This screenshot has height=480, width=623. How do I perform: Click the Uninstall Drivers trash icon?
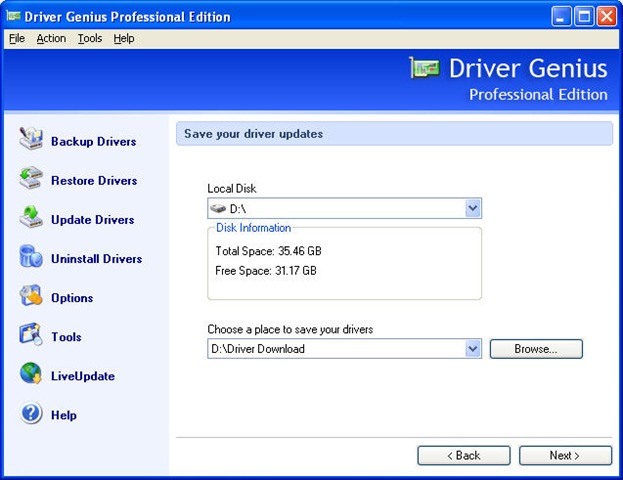click(x=31, y=255)
